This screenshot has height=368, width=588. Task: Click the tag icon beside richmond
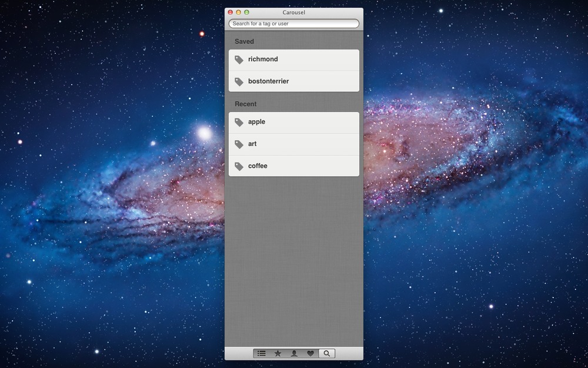click(239, 59)
